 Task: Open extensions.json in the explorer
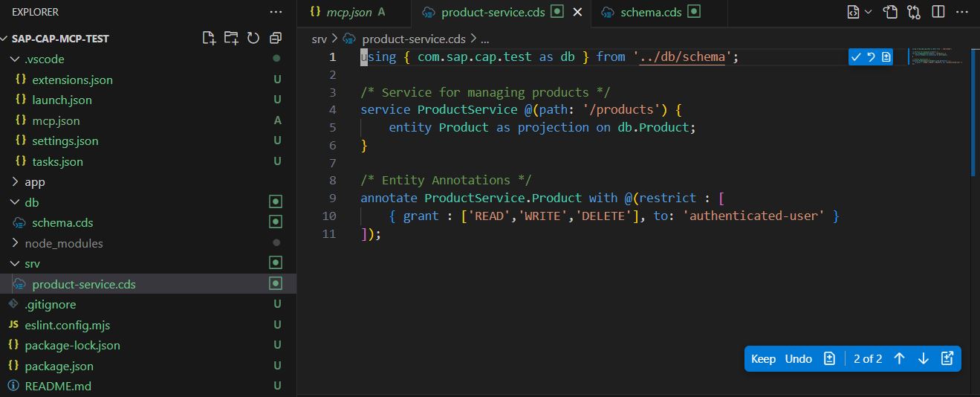point(72,80)
